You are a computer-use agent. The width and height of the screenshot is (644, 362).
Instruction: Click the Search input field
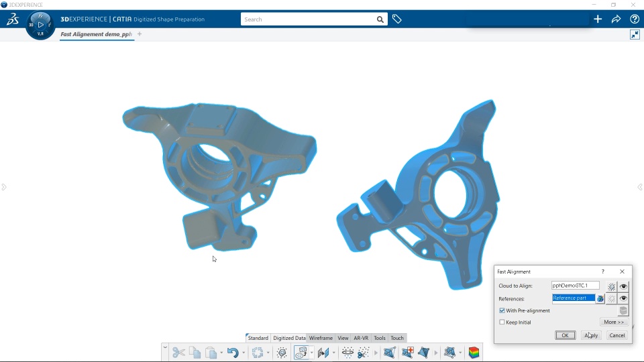click(x=309, y=19)
